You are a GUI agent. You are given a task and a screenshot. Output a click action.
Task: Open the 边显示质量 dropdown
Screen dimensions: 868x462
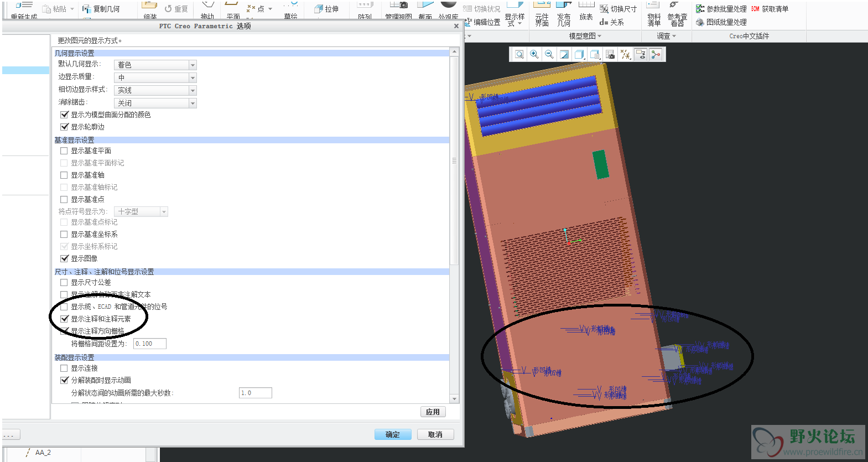[x=155, y=77]
